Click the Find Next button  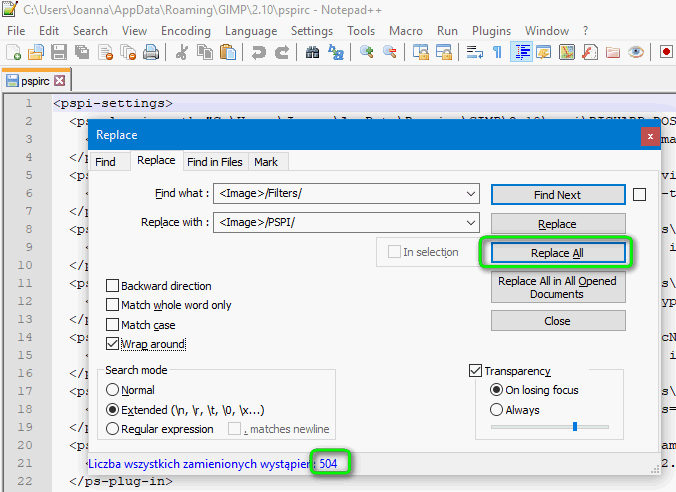[558, 195]
